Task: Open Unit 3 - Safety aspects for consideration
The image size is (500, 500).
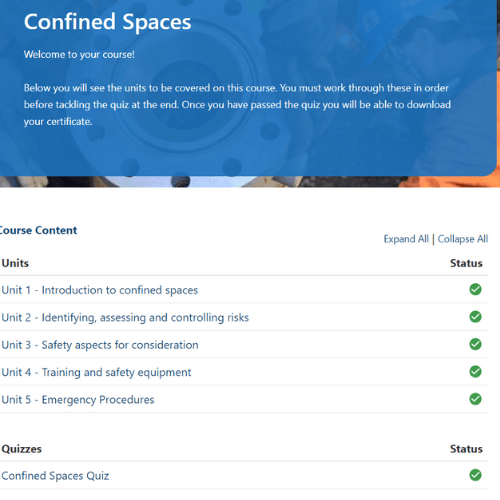Action: point(100,345)
